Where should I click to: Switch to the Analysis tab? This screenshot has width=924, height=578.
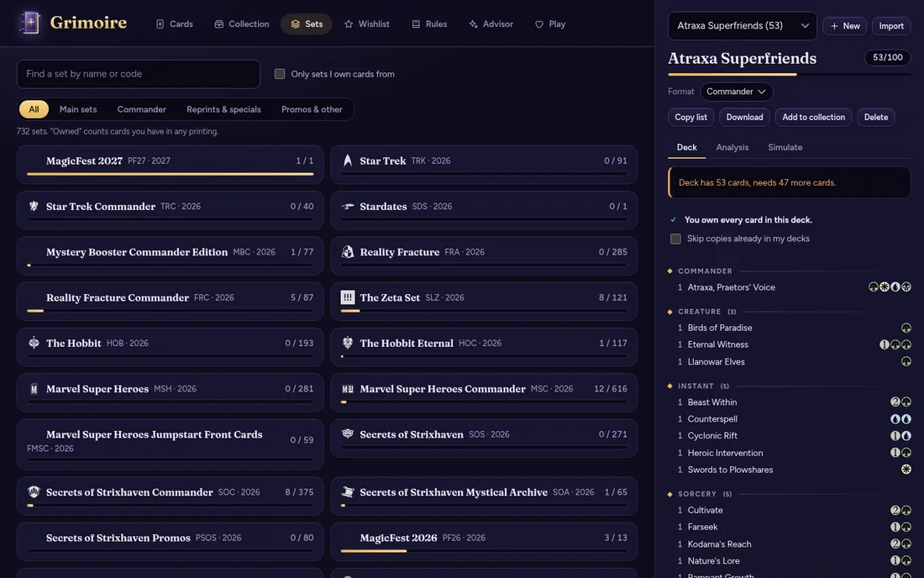tap(732, 147)
